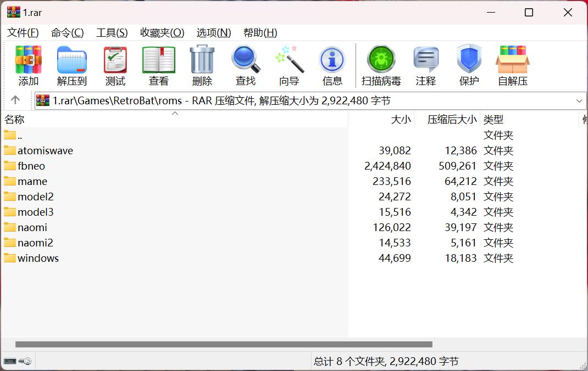Image resolution: width=588 pixels, height=371 pixels.
Task: Click the Delete (删除) trash can icon
Action: pyautogui.click(x=202, y=66)
